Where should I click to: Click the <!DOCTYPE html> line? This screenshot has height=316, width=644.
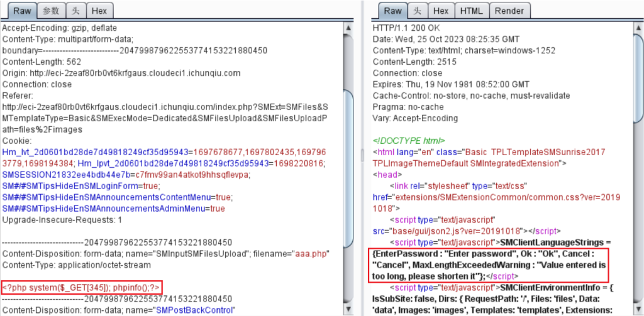(x=409, y=141)
